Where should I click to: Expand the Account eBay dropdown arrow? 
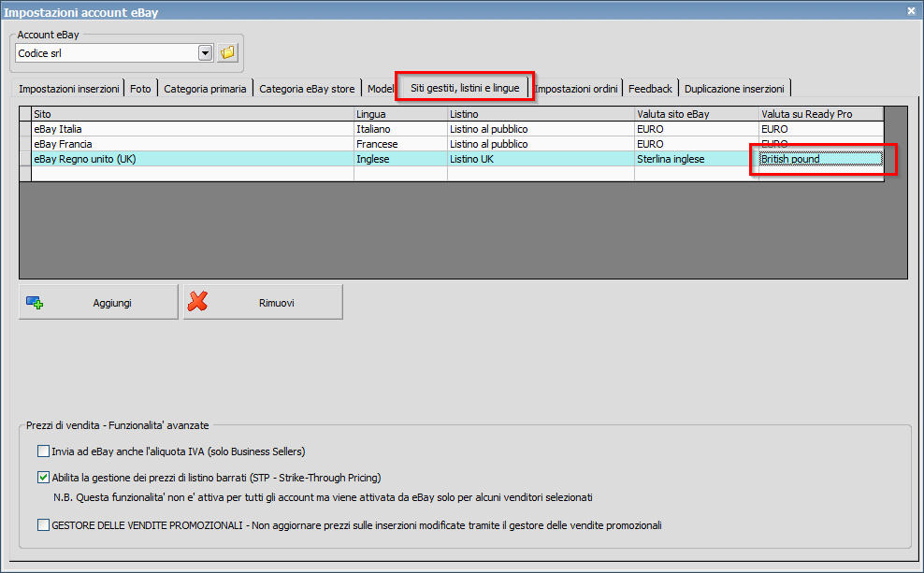(x=205, y=53)
